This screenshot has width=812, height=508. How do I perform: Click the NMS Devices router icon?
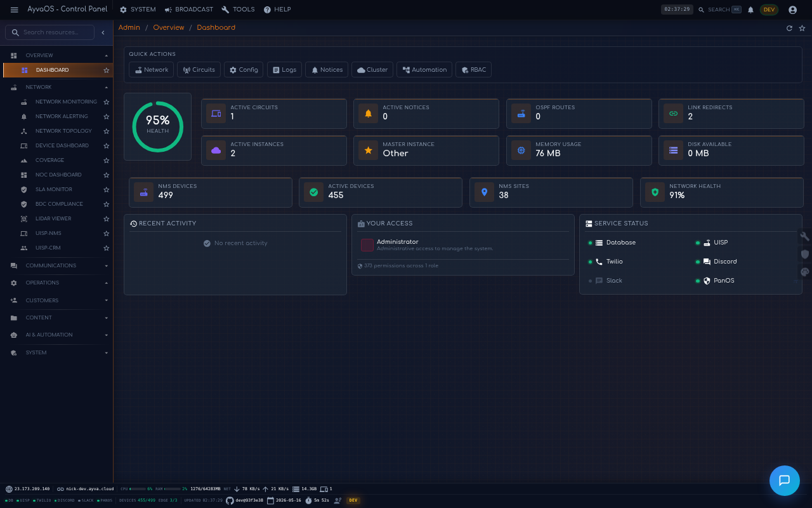(144, 192)
